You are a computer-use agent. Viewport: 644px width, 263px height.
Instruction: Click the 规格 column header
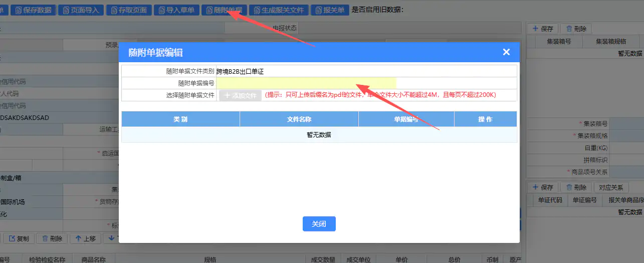point(210,259)
